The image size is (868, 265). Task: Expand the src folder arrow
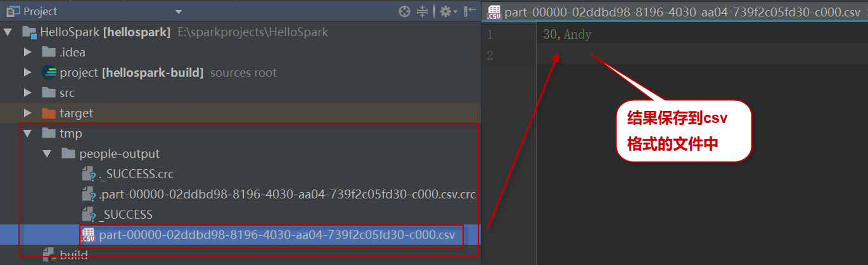click(x=27, y=93)
